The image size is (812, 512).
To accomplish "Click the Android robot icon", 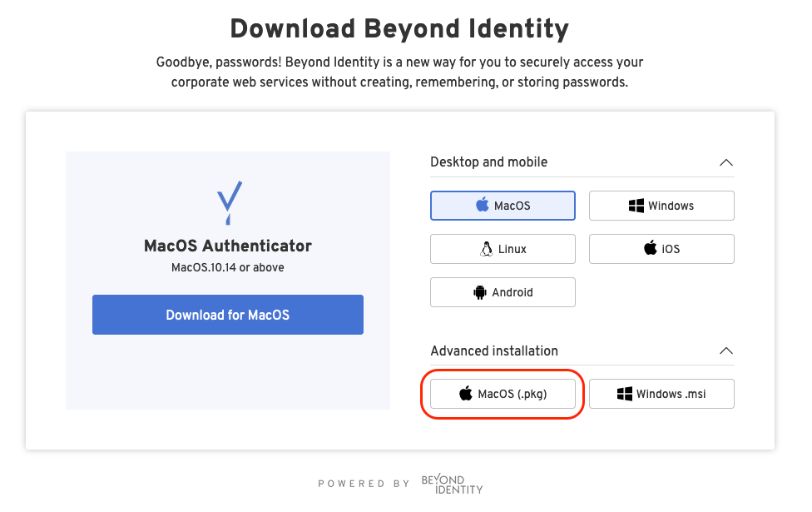I will (479, 291).
